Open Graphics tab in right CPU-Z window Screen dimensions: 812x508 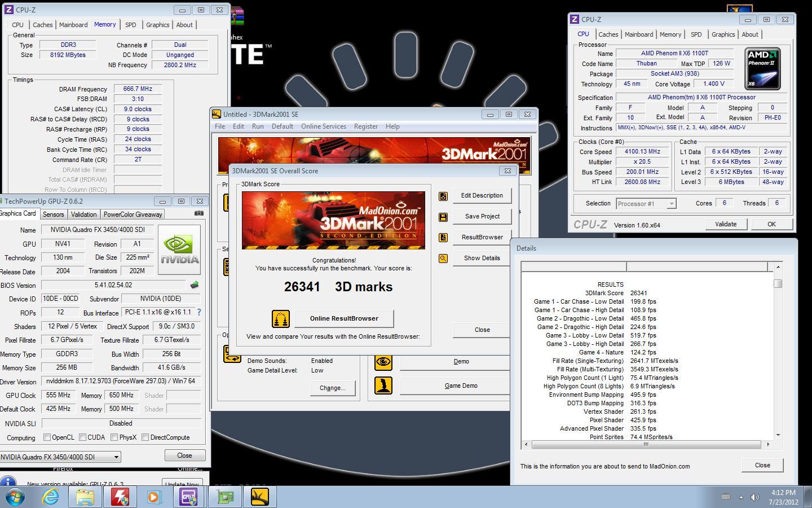[x=723, y=34]
